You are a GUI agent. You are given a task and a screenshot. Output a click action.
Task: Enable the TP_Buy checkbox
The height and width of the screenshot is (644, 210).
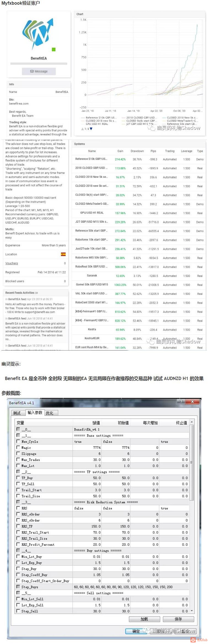[x=18, y=478]
